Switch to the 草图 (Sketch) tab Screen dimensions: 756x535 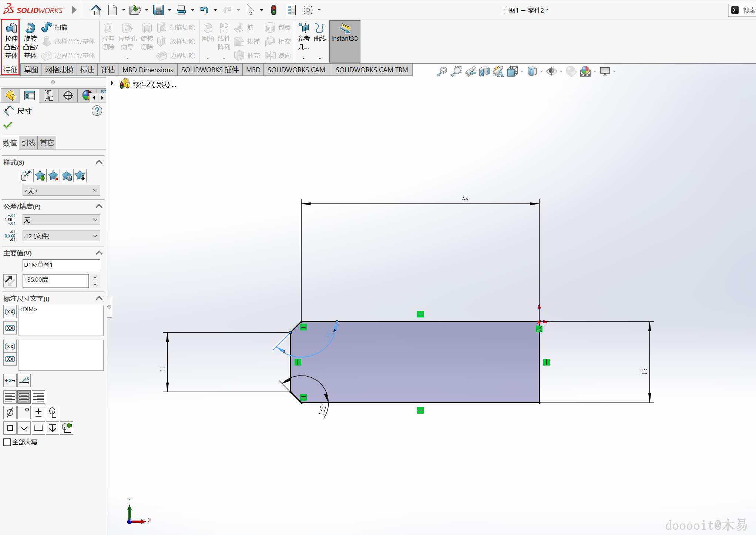(x=31, y=70)
